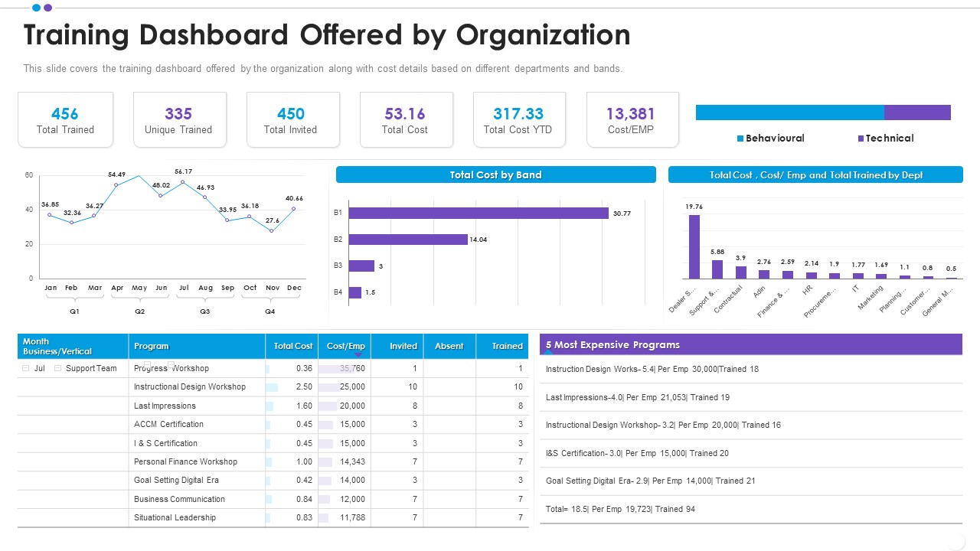Screen dimensions: 980x551
Task: Click the Dec data point at 40.66
Action: [x=294, y=208]
